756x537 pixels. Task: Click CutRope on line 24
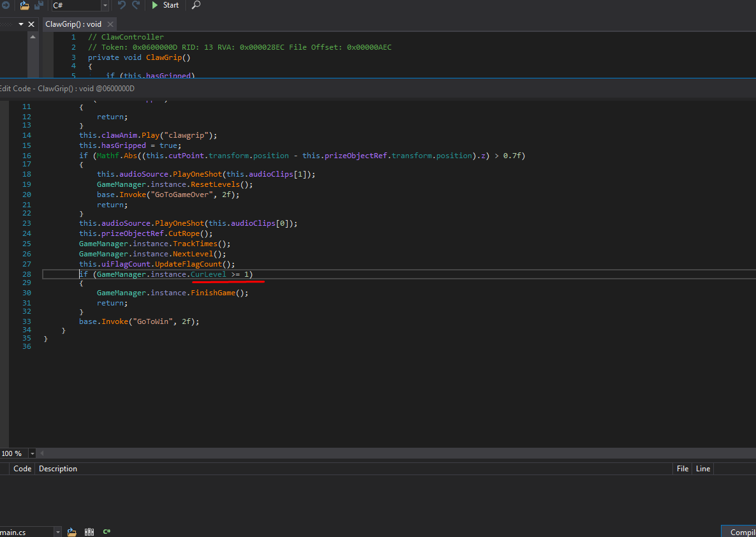(184, 234)
